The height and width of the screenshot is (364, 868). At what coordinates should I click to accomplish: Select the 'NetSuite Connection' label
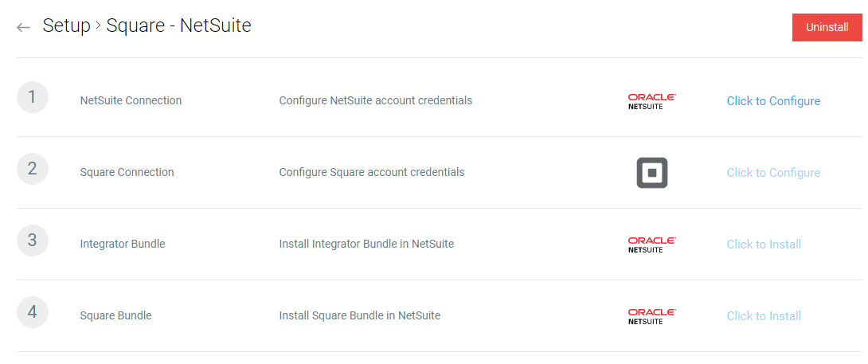coord(131,101)
